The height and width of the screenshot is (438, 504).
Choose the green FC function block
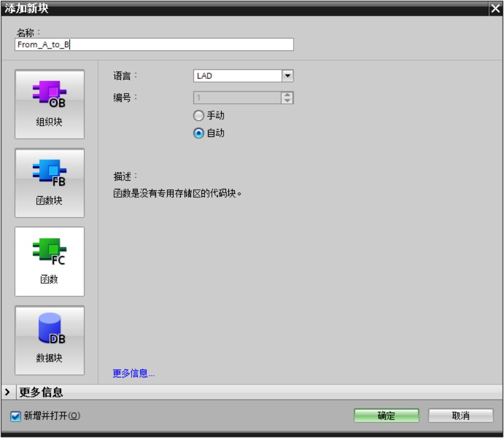coord(50,262)
